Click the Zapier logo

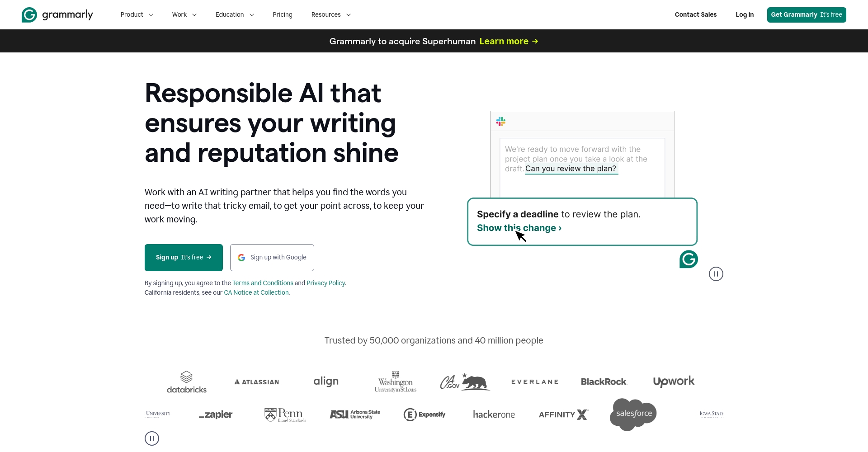coord(216,414)
